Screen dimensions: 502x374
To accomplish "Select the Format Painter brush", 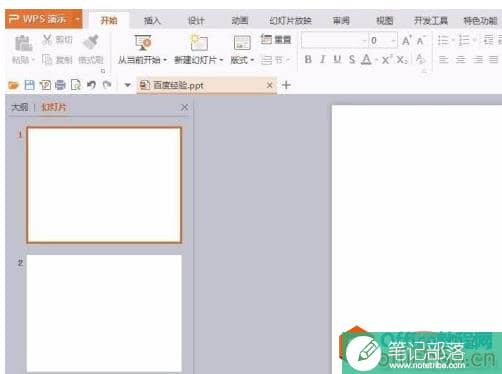I will pyautogui.click(x=90, y=42).
